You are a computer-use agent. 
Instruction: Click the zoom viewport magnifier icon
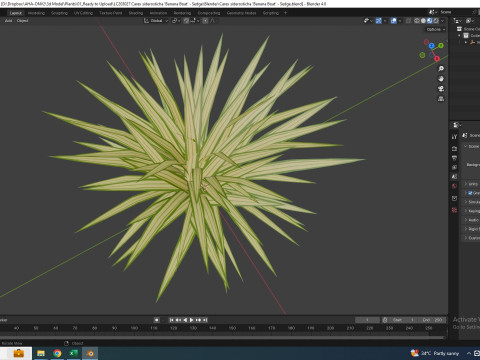[x=441, y=69]
